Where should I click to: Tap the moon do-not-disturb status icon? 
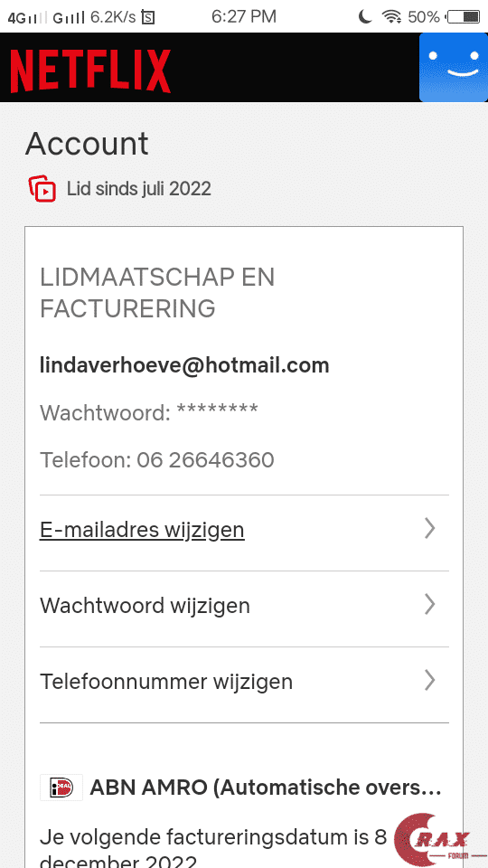(x=364, y=17)
